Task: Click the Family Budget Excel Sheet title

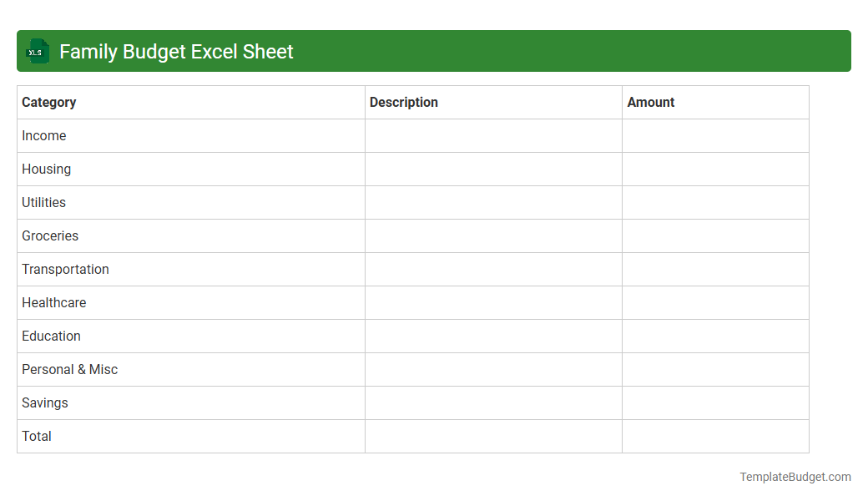Action: [x=176, y=51]
